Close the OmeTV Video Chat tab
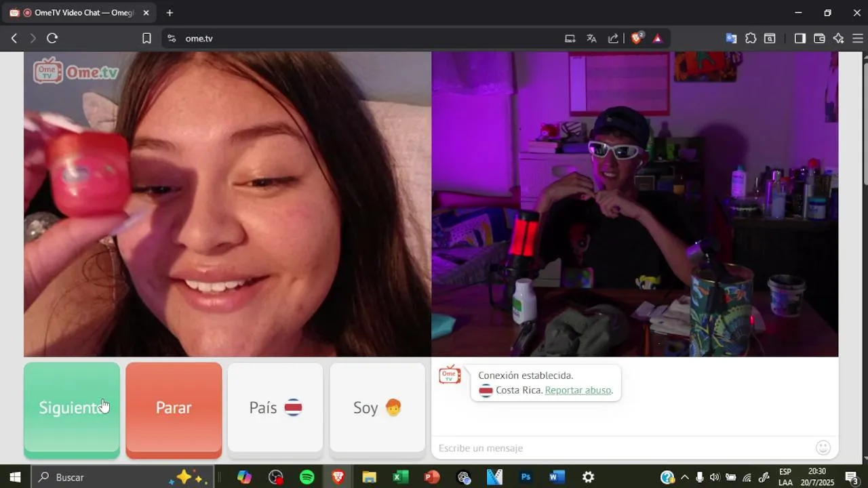Viewport: 868px width, 488px height. (x=146, y=13)
